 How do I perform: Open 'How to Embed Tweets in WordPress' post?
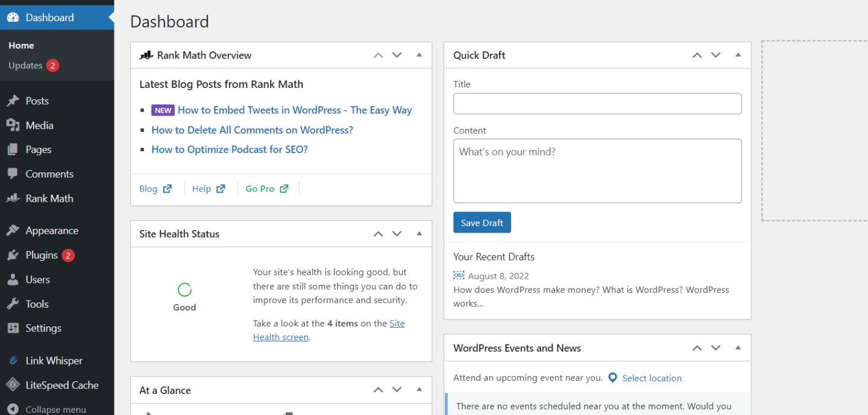pos(295,110)
